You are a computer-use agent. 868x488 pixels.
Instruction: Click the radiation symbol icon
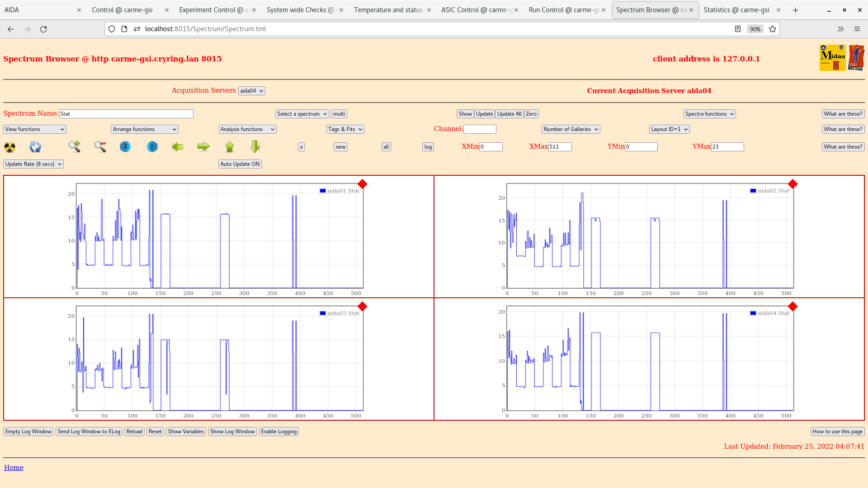pyautogui.click(x=9, y=147)
